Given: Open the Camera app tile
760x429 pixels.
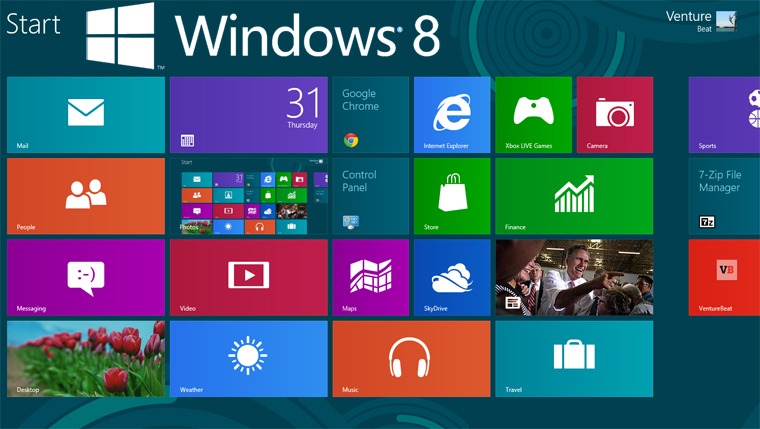Looking at the screenshot, I should click(x=614, y=115).
